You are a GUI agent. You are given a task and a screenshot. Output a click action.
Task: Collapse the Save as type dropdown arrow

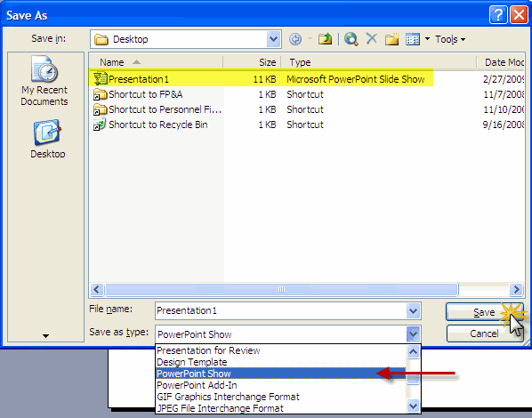[x=413, y=334]
